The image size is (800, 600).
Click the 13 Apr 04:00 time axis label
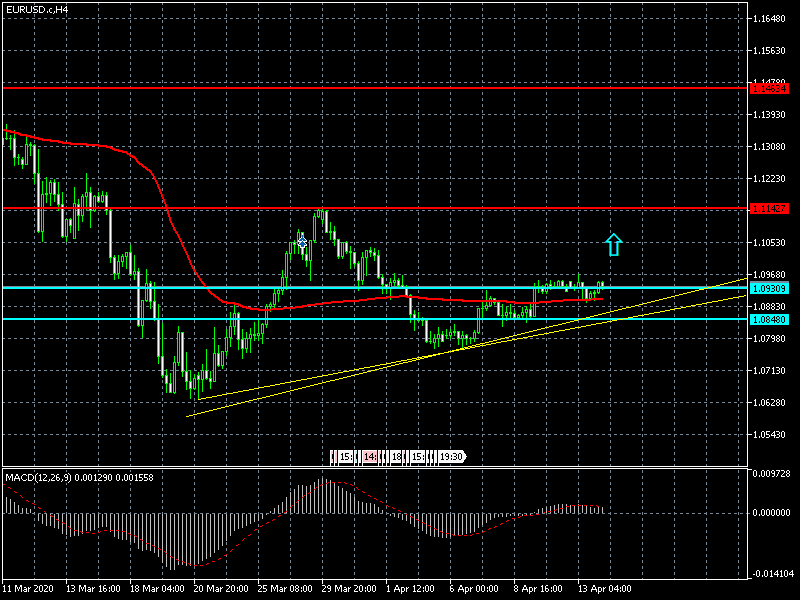pos(607,589)
